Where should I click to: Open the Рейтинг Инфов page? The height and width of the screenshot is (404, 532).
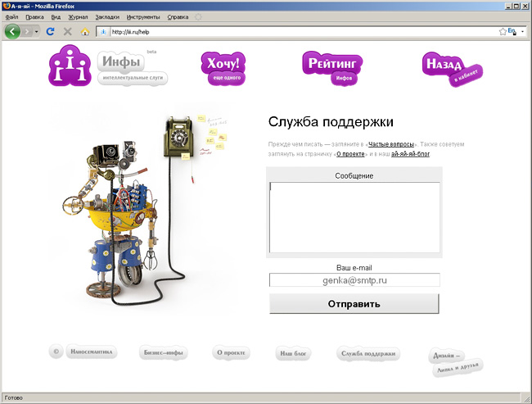coord(332,66)
